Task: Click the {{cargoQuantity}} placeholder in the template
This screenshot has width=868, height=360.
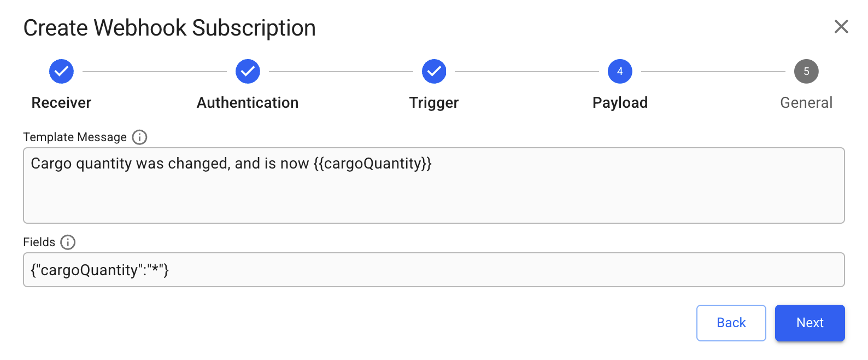Action: point(373,164)
